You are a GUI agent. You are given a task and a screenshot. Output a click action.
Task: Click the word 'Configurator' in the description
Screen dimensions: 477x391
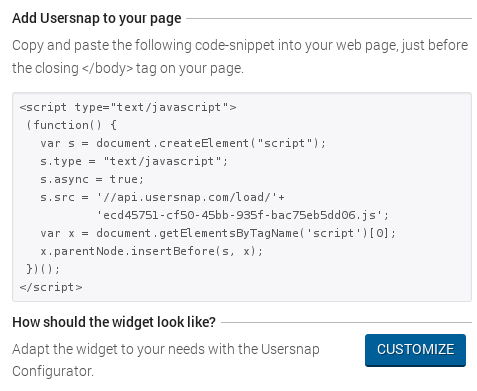click(53, 371)
